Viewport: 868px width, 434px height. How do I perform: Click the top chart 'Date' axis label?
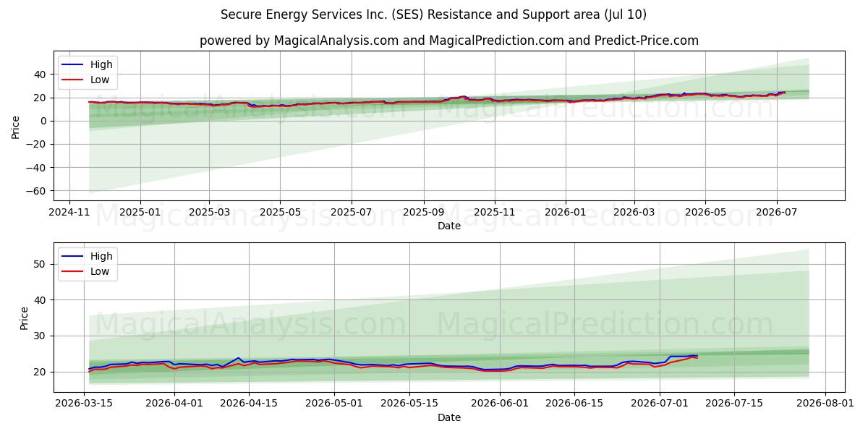[x=449, y=226]
